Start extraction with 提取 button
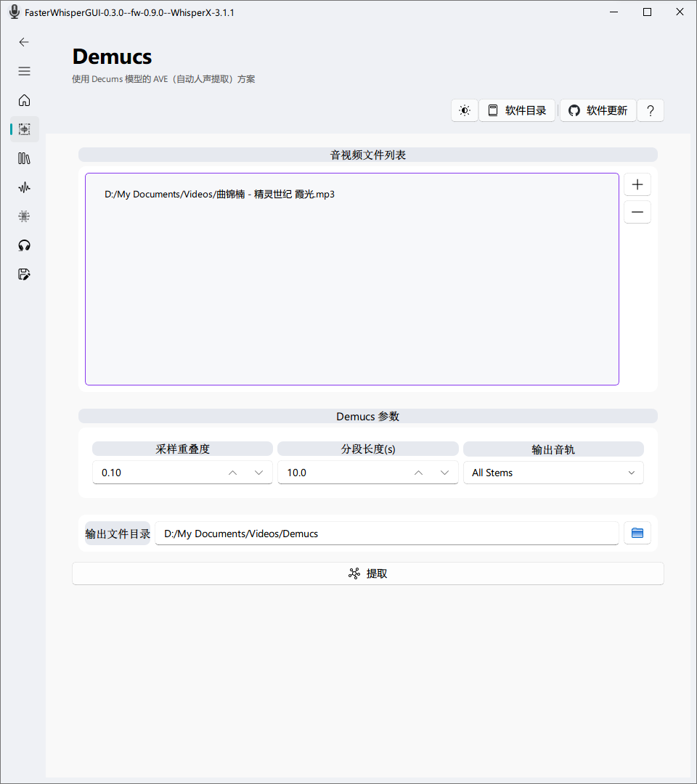The height and width of the screenshot is (784, 697). pos(368,573)
